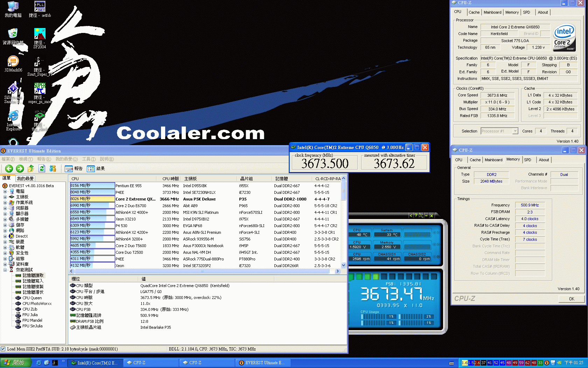Screen dimensions: 588x368
Task: Switch to About tab in lower CPU-Z window
Action: [544, 160]
